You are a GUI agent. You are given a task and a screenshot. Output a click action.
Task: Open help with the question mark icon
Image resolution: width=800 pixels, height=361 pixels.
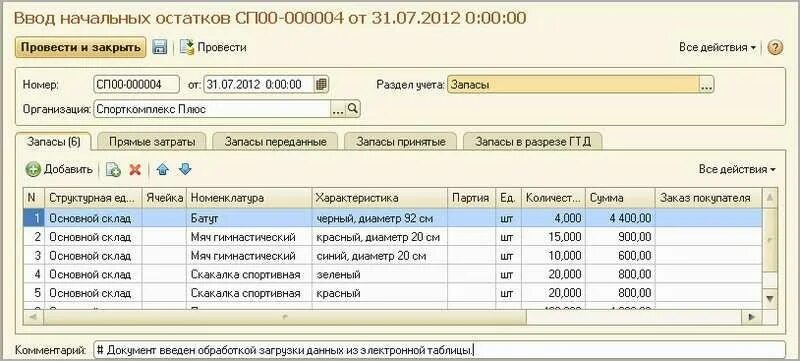pyautogui.click(x=775, y=47)
